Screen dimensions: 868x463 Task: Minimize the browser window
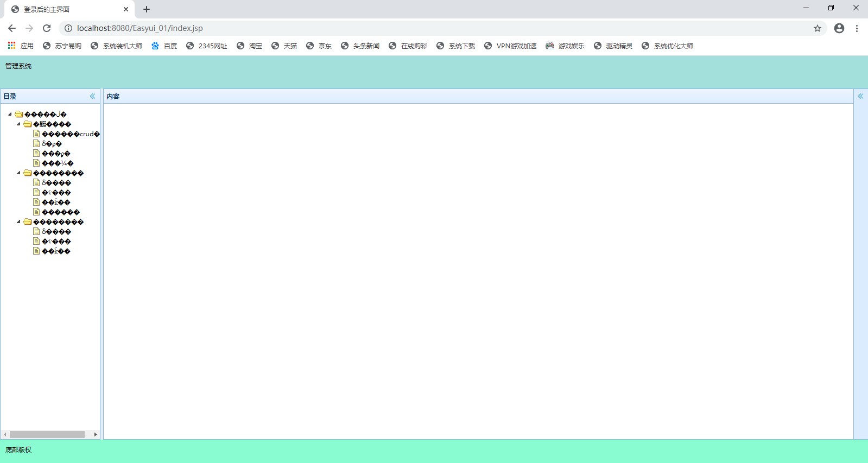coord(806,8)
